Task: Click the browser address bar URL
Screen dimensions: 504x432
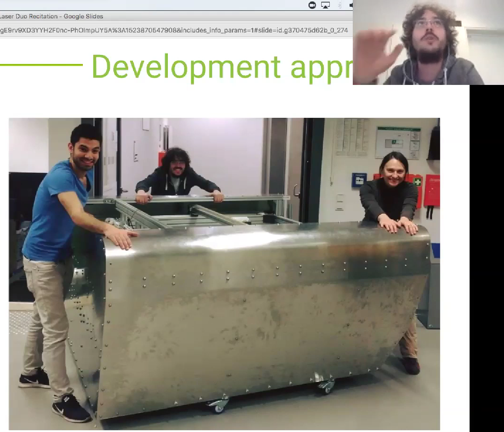Action: click(174, 30)
